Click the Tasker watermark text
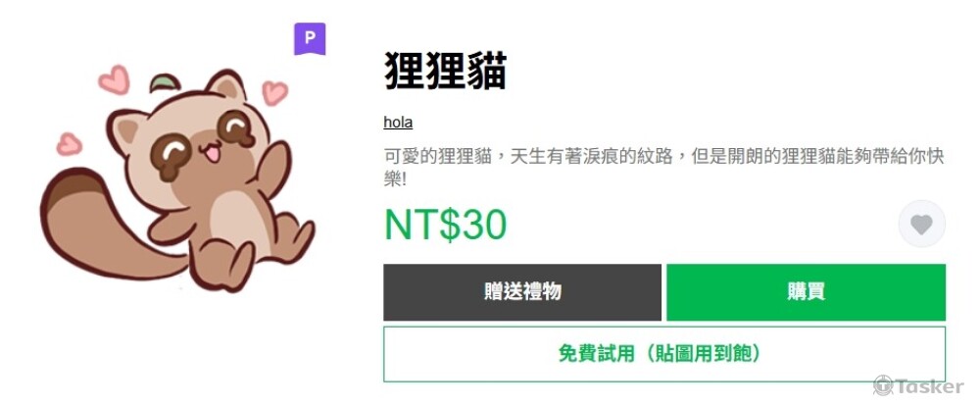Screen dimensions: 980x406 [x=929, y=386]
